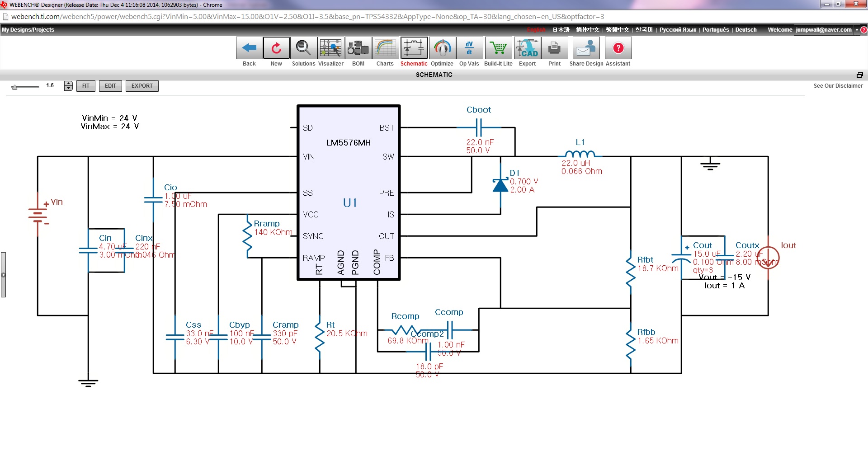Screen dimensions: 868x470
Task: Click the Build-It Lite cart icon
Action: (x=498, y=48)
